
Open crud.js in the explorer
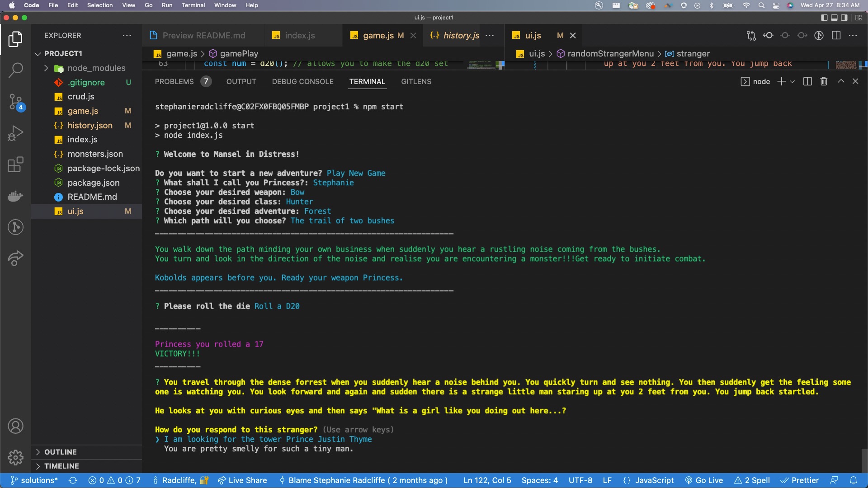pyautogui.click(x=87, y=97)
